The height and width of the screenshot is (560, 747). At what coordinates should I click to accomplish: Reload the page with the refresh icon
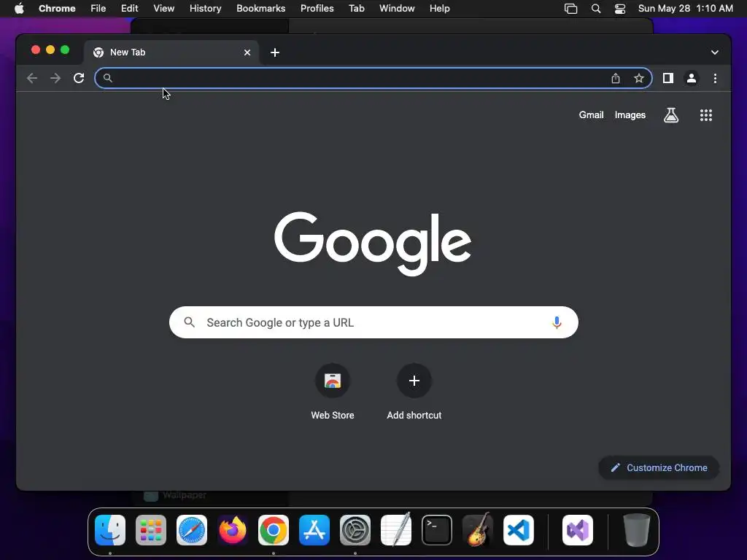pyautogui.click(x=79, y=78)
